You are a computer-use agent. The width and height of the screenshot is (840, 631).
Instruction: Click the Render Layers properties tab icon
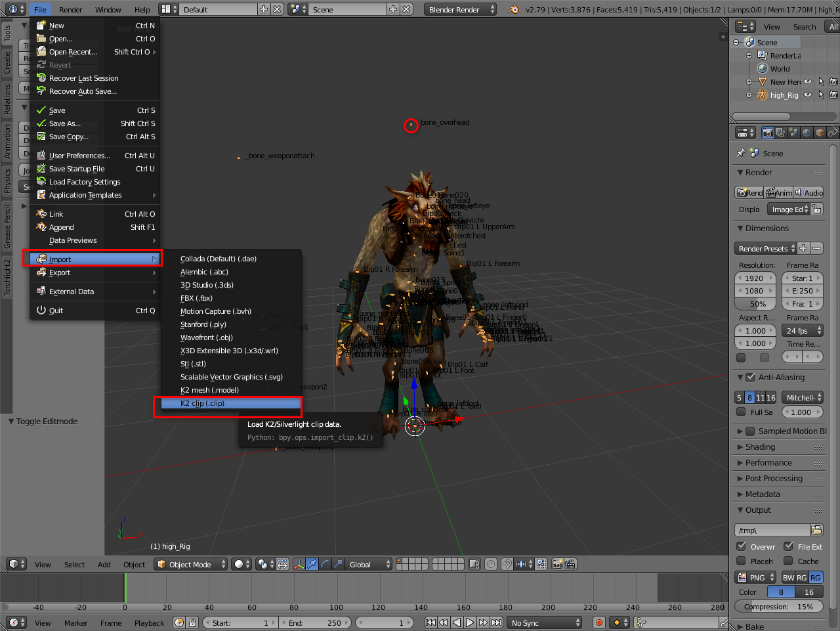click(x=780, y=133)
